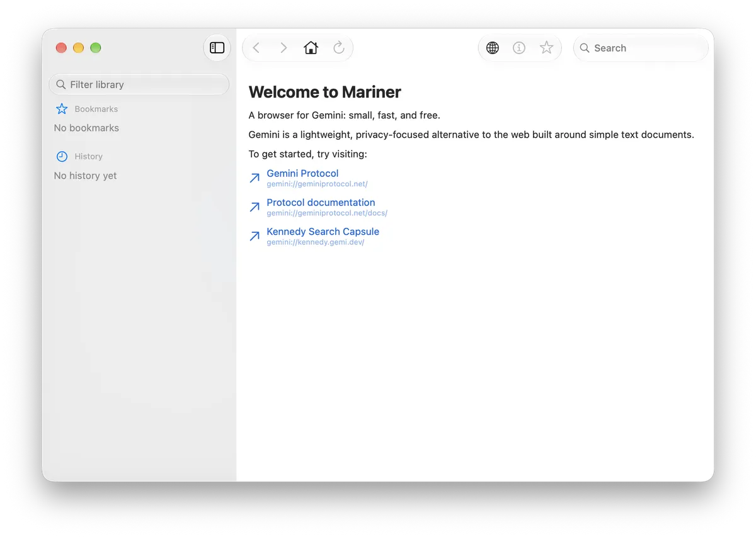Click the History section label
The height and width of the screenshot is (537, 756).
point(88,157)
